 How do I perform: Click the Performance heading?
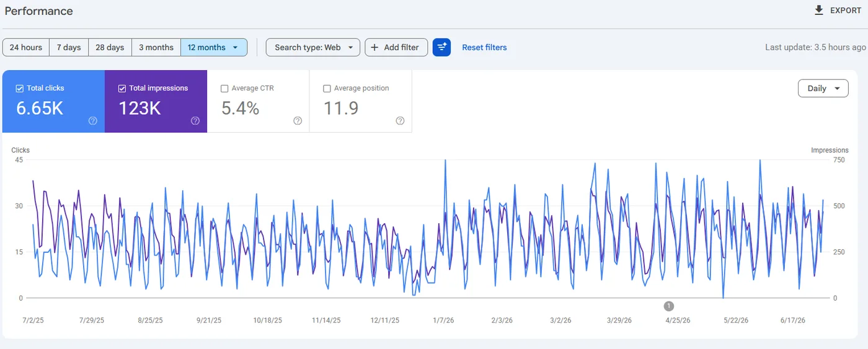[38, 11]
